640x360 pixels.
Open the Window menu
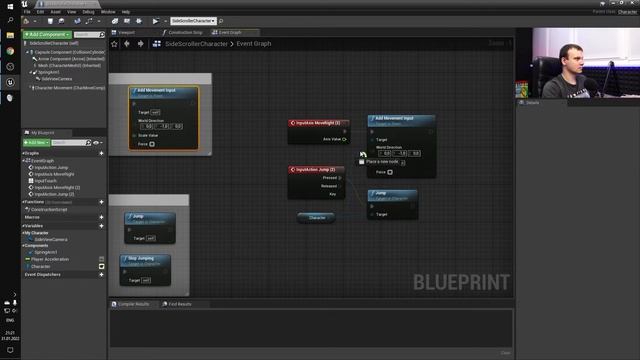point(108,12)
